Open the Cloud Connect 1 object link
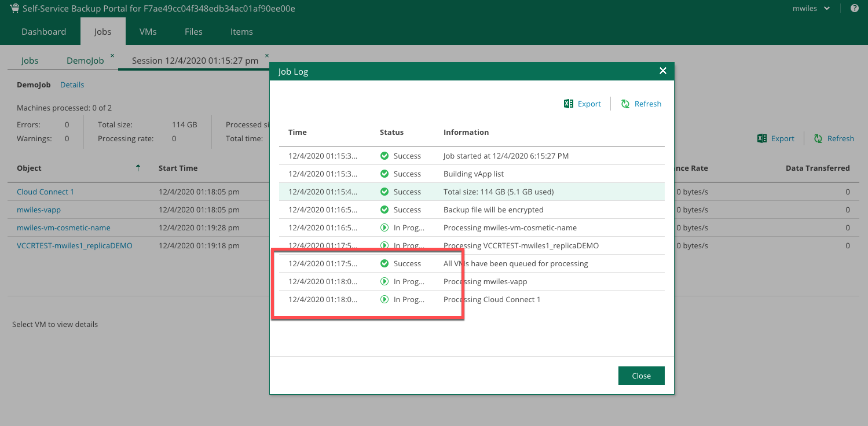 tap(45, 192)
